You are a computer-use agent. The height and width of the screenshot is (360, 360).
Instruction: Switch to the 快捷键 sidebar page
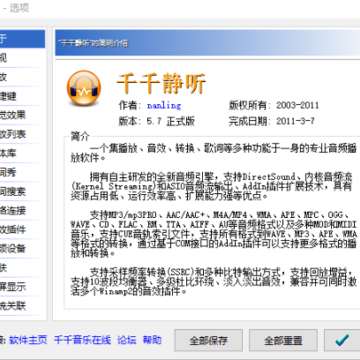pos(22,96)
